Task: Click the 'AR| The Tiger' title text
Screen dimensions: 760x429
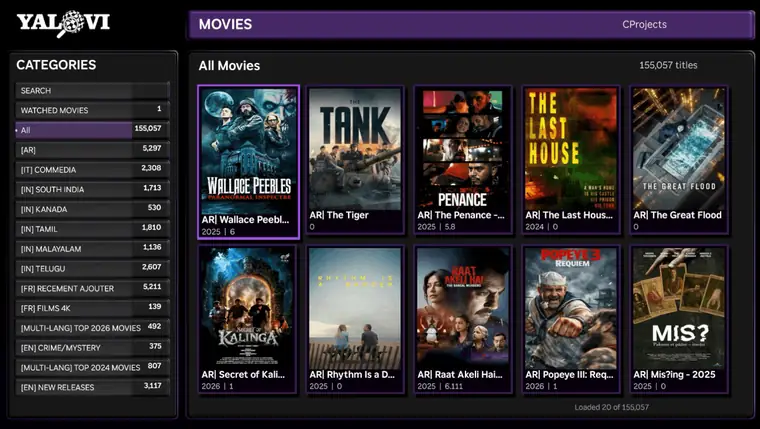Action: [x=339, y=215]
